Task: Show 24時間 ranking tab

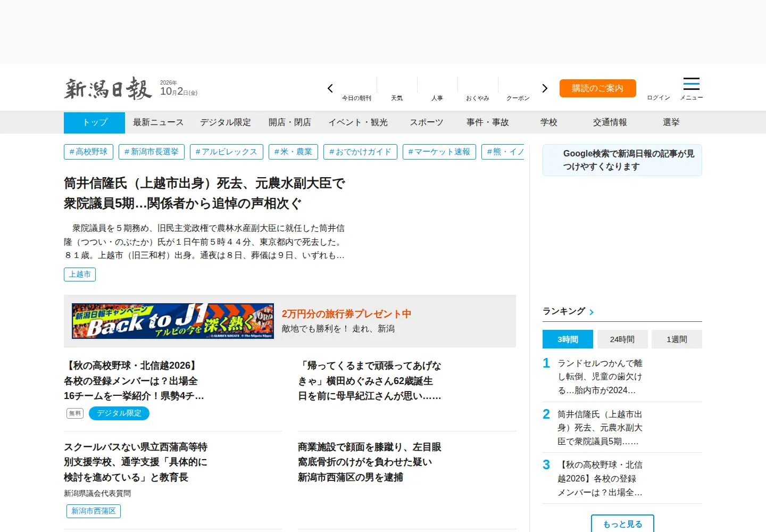Action: pyautogui.click(x=622, y=339)
